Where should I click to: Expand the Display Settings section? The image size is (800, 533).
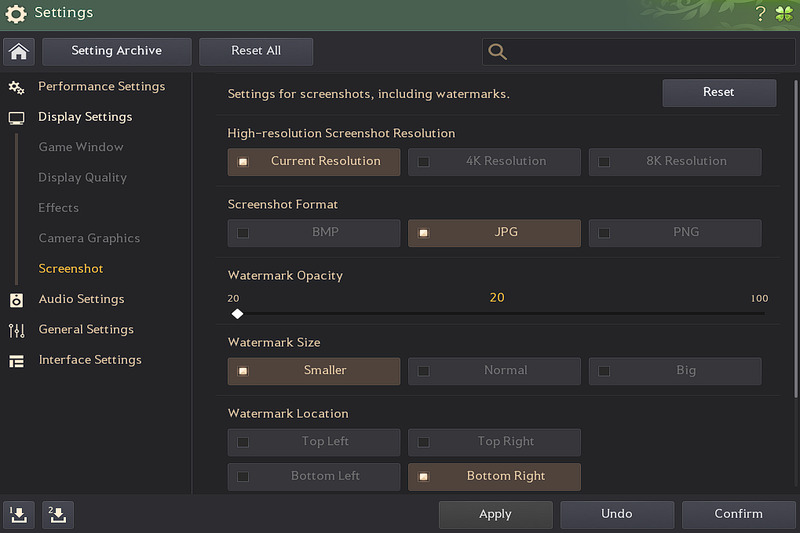tap(85, 117)
